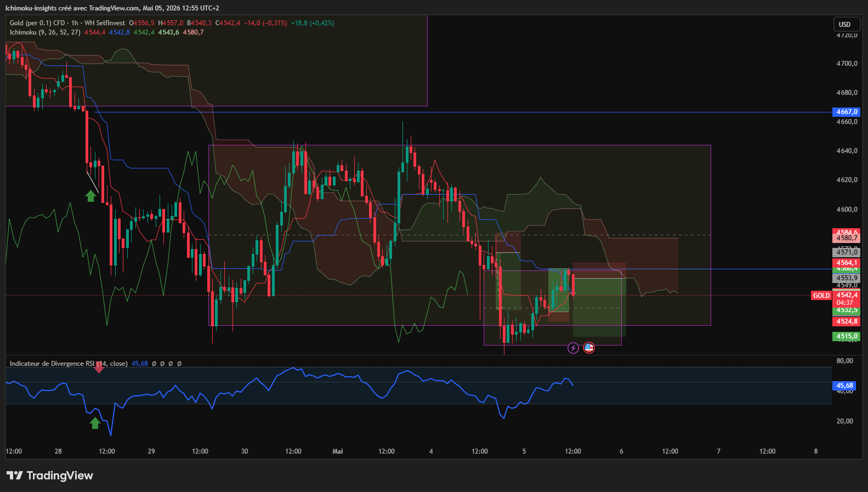
Task: Click the 4580,7 pink price label
Action: click(847, 238)
